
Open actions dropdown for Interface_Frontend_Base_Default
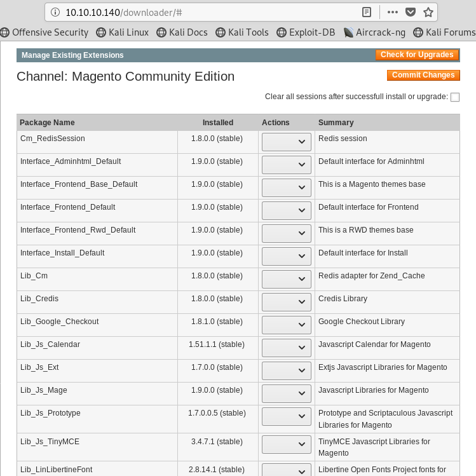click(286, 187)
